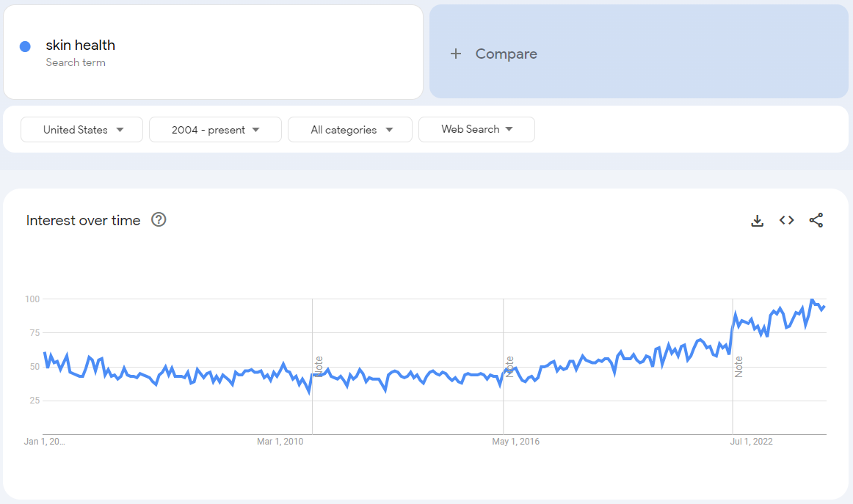
Task: Click the blue dot beside skin health
Action: click(25, 47)
